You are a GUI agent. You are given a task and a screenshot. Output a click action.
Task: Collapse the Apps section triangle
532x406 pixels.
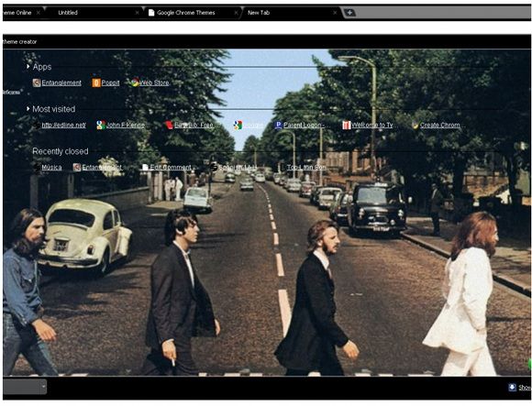tap(28, 66)
